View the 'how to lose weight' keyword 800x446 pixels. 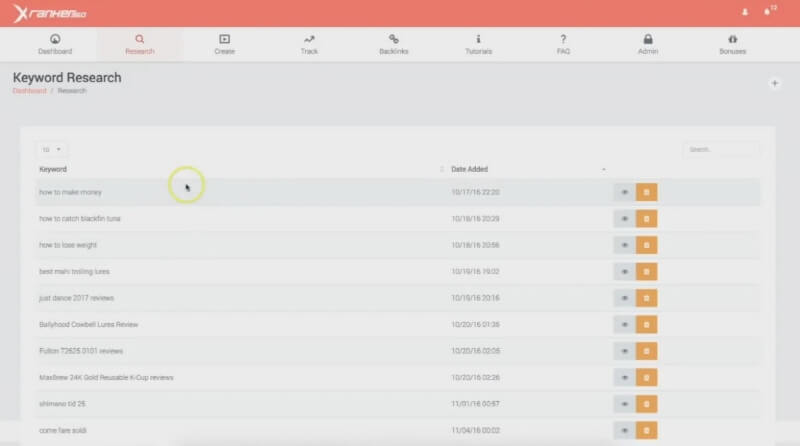(624, 245)
